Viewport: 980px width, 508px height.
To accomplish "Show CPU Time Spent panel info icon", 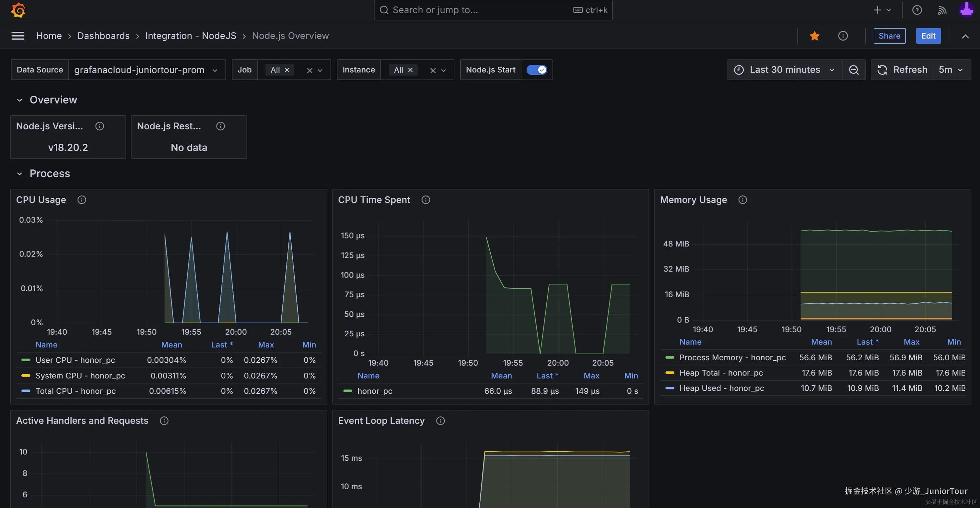I will pos(426,200).
